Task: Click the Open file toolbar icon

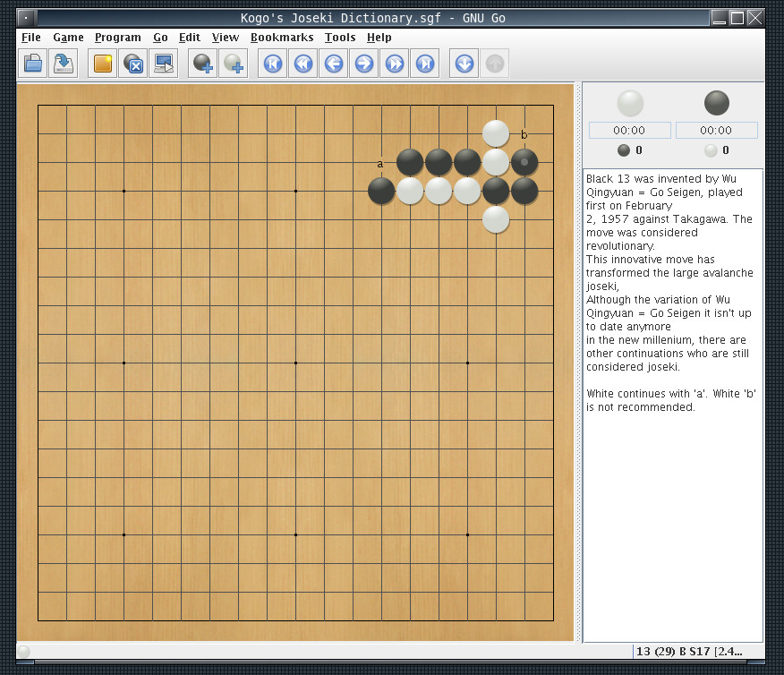Action: click(33, 64)
